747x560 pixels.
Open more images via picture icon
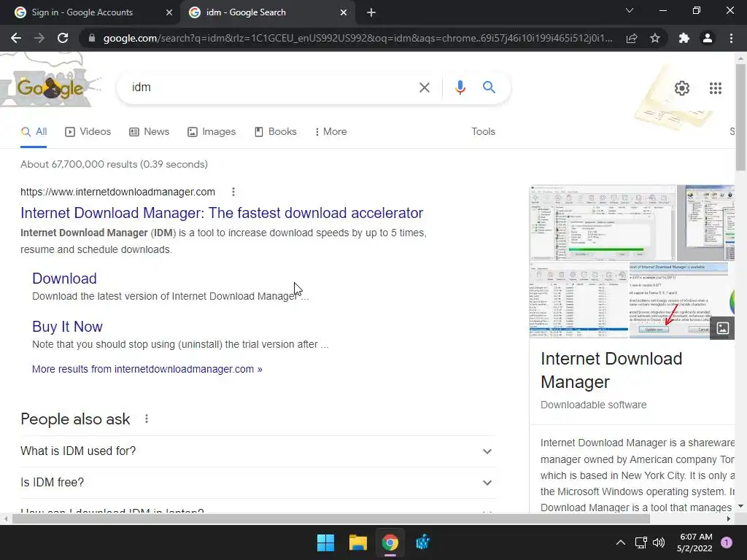point(722,328)
